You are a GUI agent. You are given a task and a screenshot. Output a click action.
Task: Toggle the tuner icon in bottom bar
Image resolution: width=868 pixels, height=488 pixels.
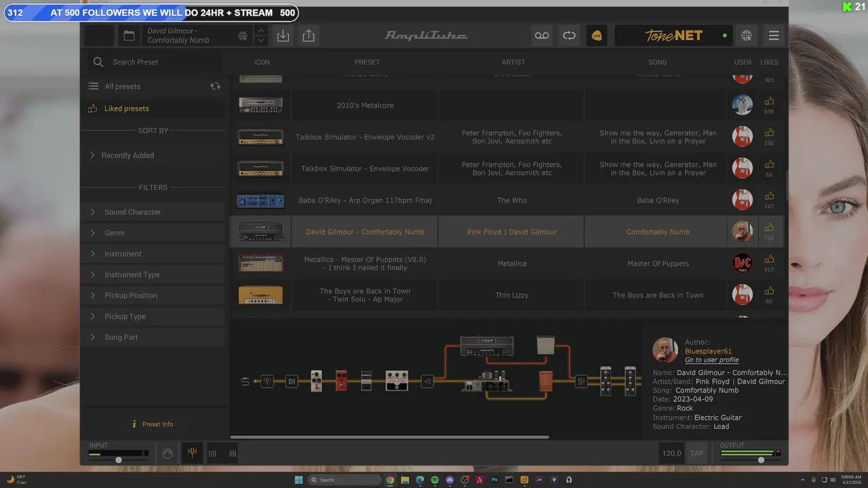coord(193,453)
